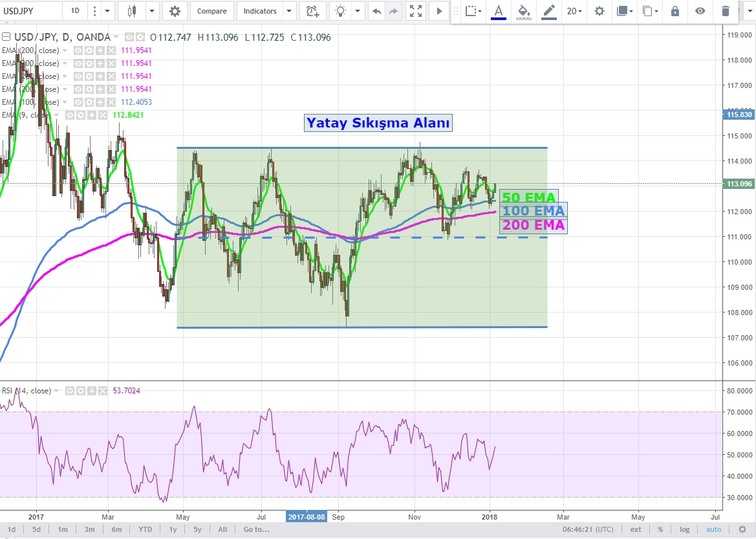This screenshot has height=539, width=756.
Task: Click the Compare button
Action: click(x=211, y=11)
